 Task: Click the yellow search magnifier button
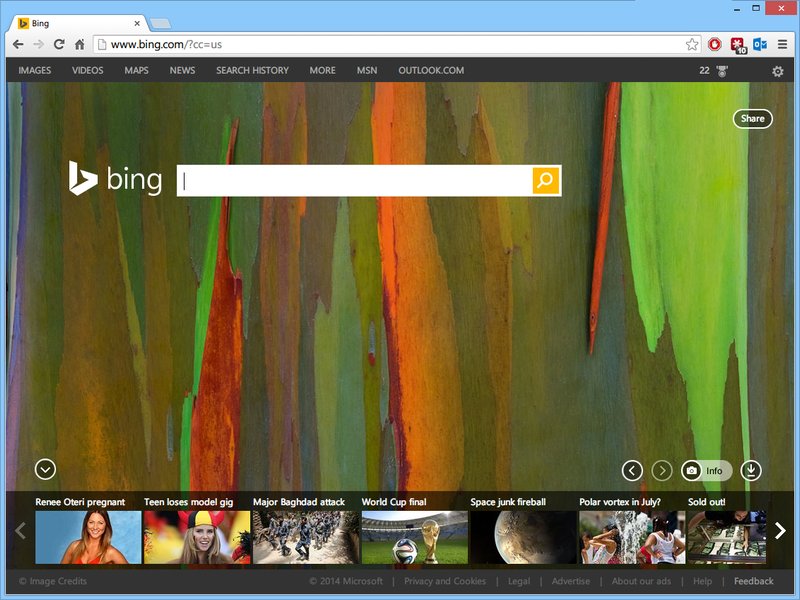(546, 180)
